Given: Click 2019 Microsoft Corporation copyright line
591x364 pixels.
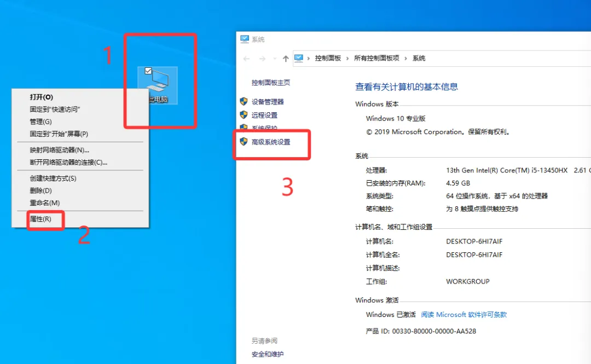Looking at the screenshot, I should pyautogui.click(x=438, y=132).
